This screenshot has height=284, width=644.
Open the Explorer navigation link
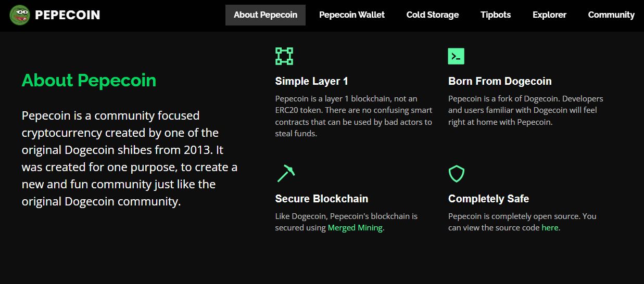click(x=549, y=15)
